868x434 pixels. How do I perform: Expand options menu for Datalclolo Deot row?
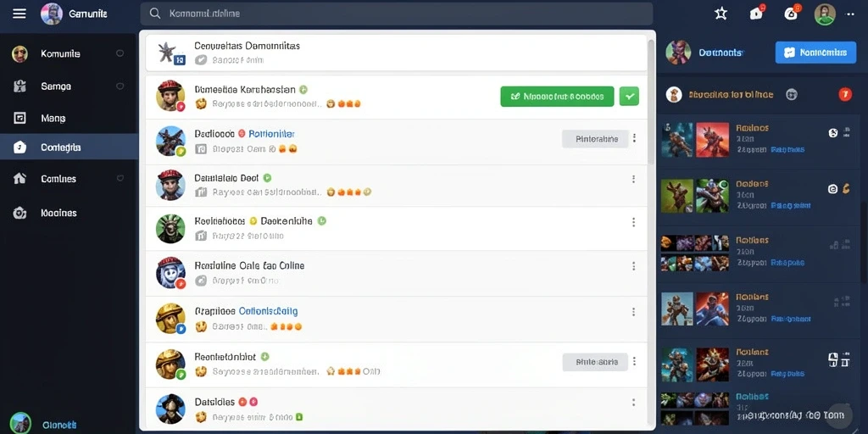pyautogui.click(x=633, y=179)
